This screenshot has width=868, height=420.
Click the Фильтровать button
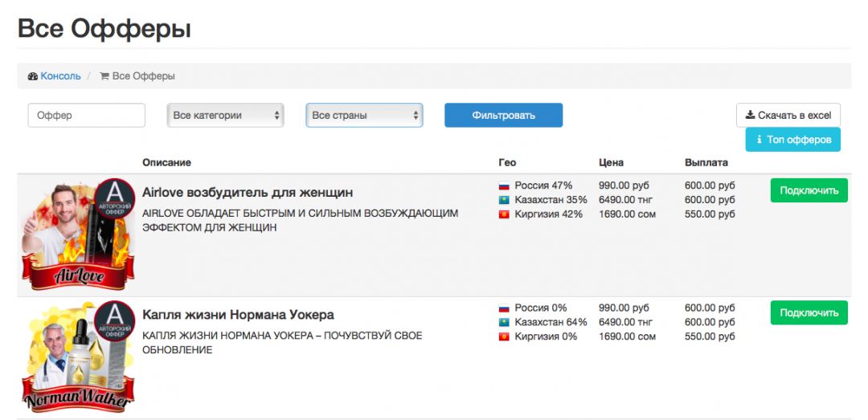504,116
